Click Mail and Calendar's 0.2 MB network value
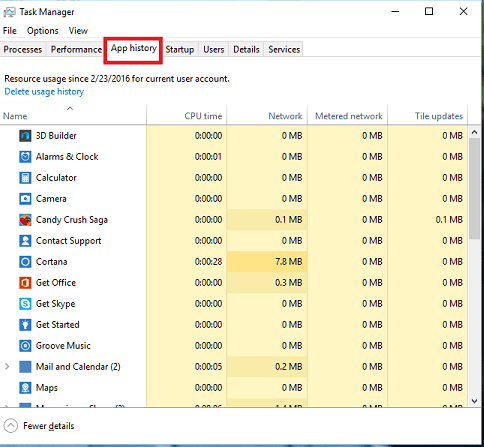This screenshot has height=447, width=484. coord(289,367)
